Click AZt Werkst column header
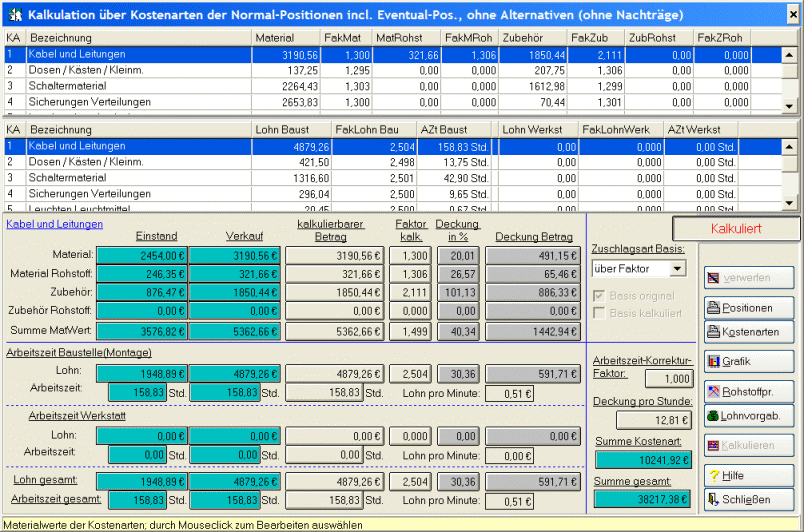The height and width of the screenshot is (532, 804). pos(700,130)
